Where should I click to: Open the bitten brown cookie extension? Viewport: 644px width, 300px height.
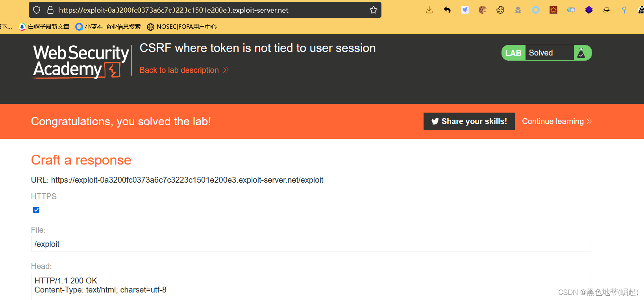482,10
